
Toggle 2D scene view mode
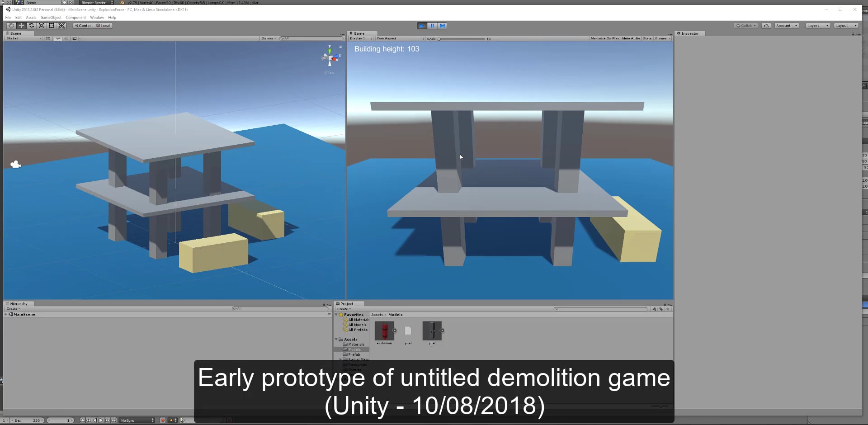48,38
